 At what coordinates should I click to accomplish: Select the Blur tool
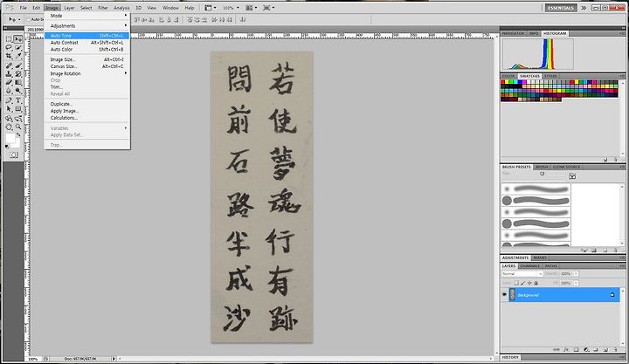9,91
